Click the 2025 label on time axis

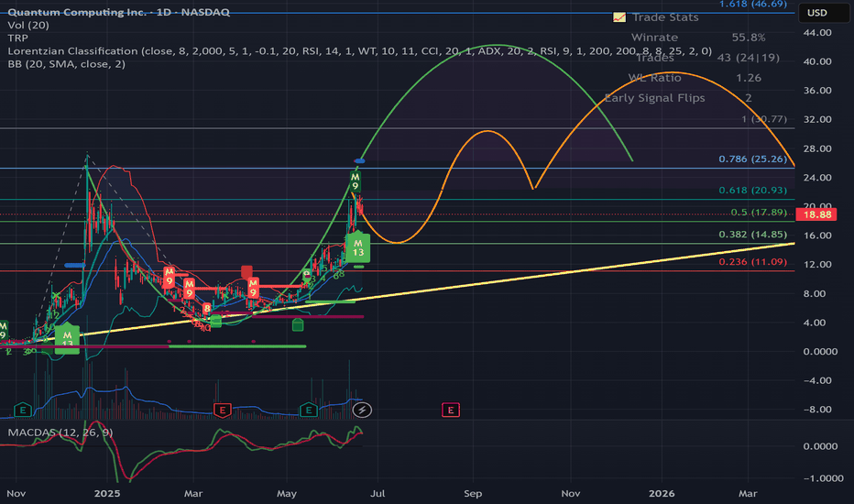pos(106,494)
